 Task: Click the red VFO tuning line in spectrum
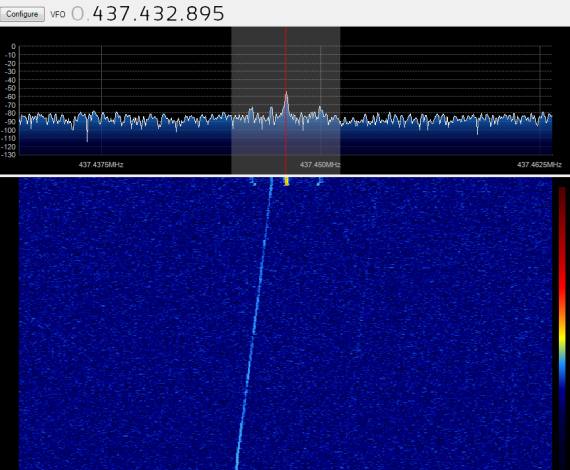point(286,101)
